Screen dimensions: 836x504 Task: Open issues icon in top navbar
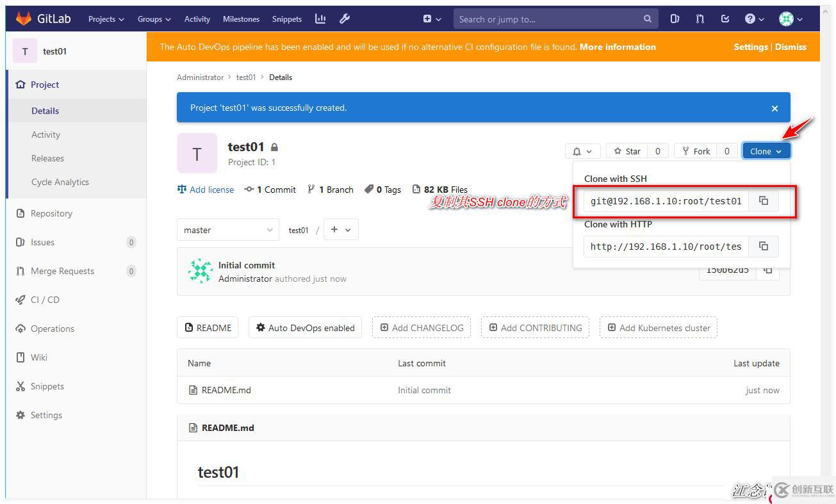[675, 19]
